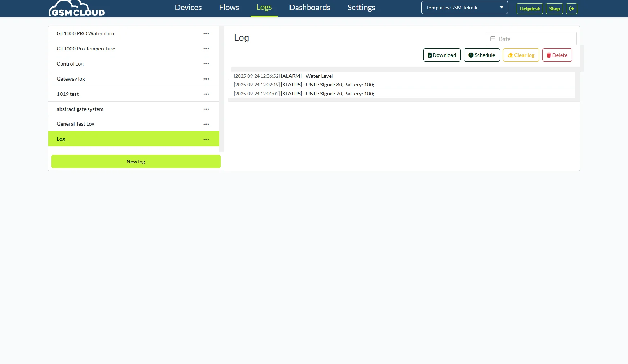Open three-dot menu for Gateway log
This screenshot has height=364, width=628.
click(206, 79)
